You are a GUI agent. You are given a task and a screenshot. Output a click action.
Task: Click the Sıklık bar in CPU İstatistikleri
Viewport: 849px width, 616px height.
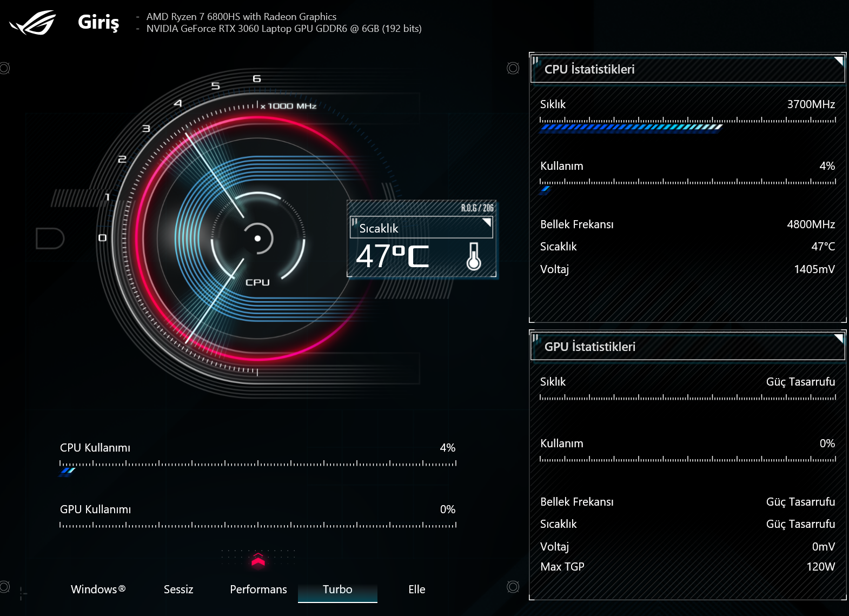[x=688, y=124]
